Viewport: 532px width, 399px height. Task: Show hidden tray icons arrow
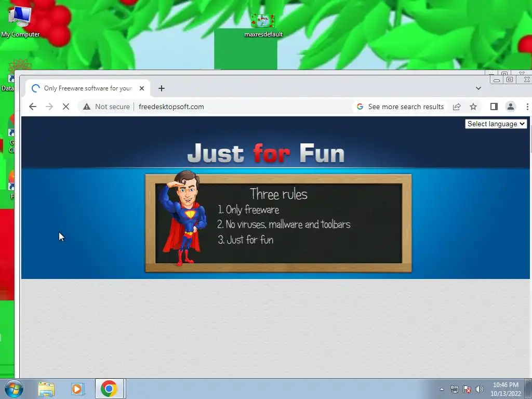[x=442, y=389]
